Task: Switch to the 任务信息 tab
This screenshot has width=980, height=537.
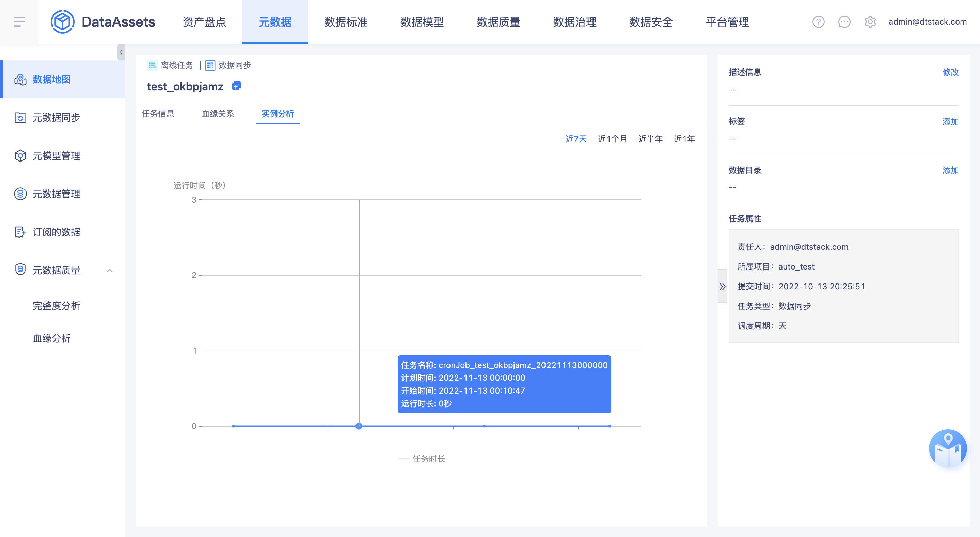Action: point(158,113)
